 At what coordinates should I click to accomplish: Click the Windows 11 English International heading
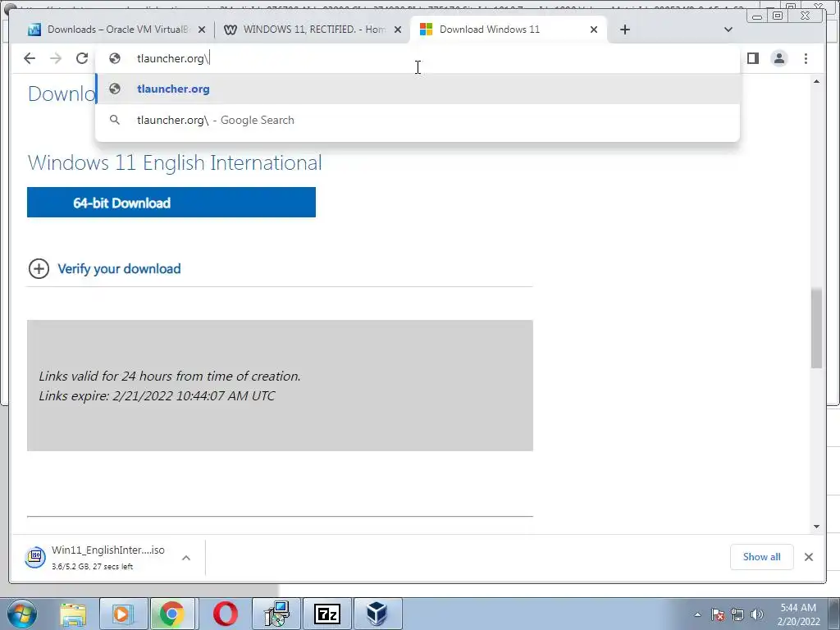175,162
